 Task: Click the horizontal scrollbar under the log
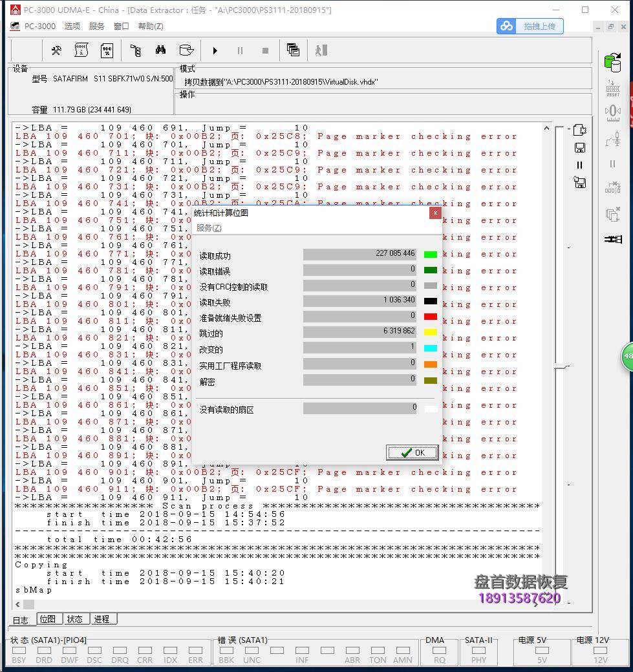tap(278, 605)
